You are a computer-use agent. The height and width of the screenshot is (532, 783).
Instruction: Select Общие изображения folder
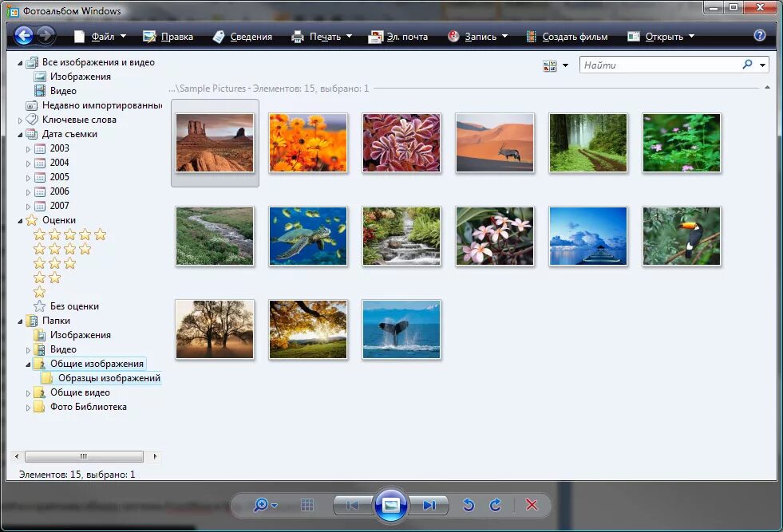tap(97, 364)
